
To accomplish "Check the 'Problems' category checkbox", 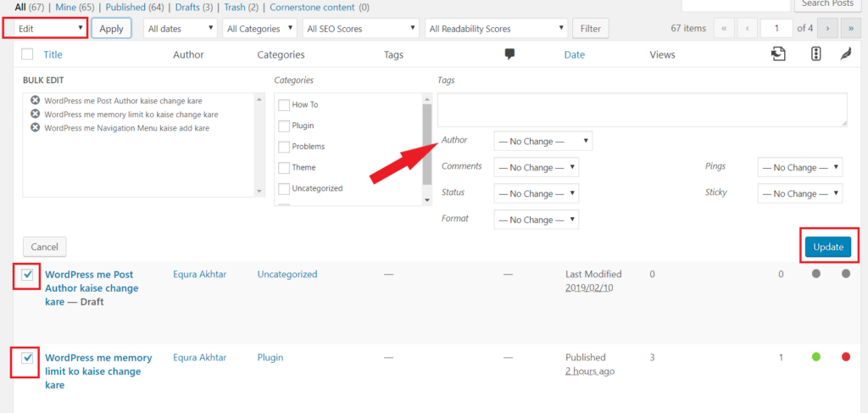I will pyautogui.click(x=284, y=147).
